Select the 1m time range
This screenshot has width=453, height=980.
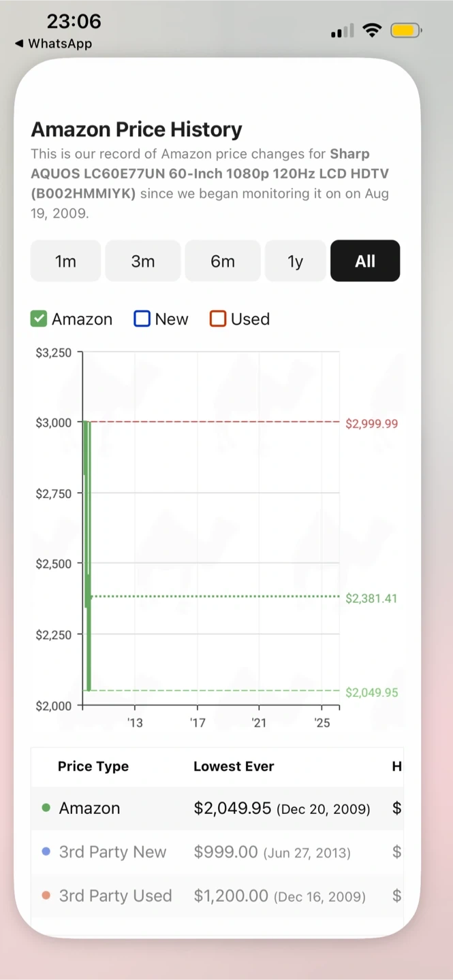coord(65,261)
